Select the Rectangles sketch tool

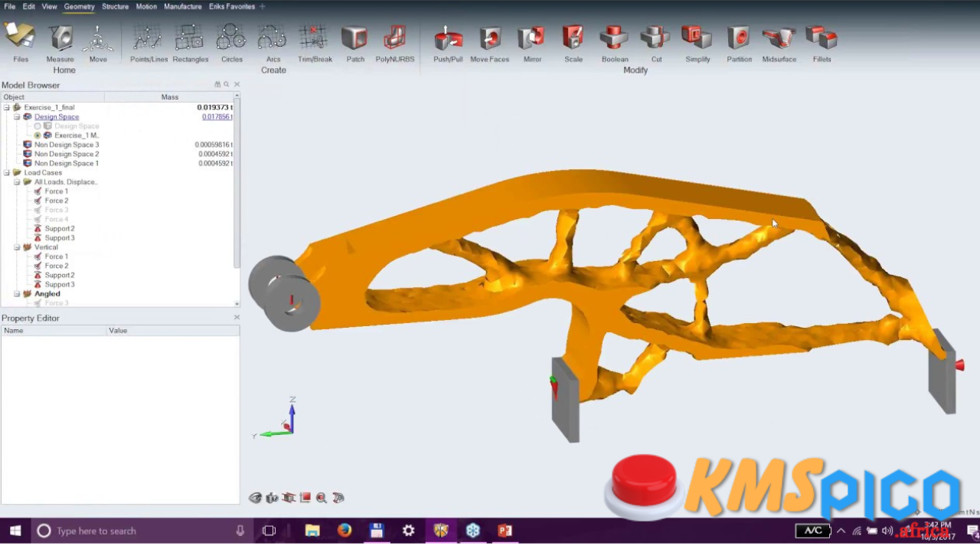coord(190,43)
